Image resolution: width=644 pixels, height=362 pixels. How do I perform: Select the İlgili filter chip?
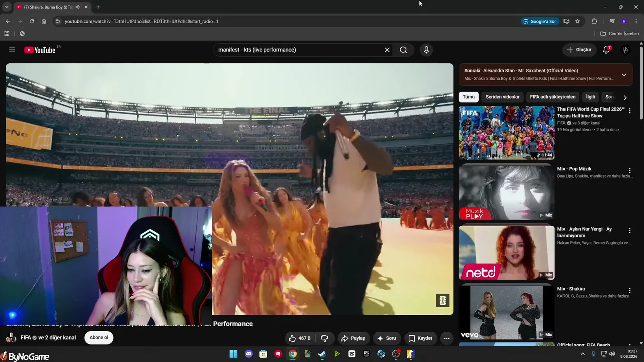point(590,97)
